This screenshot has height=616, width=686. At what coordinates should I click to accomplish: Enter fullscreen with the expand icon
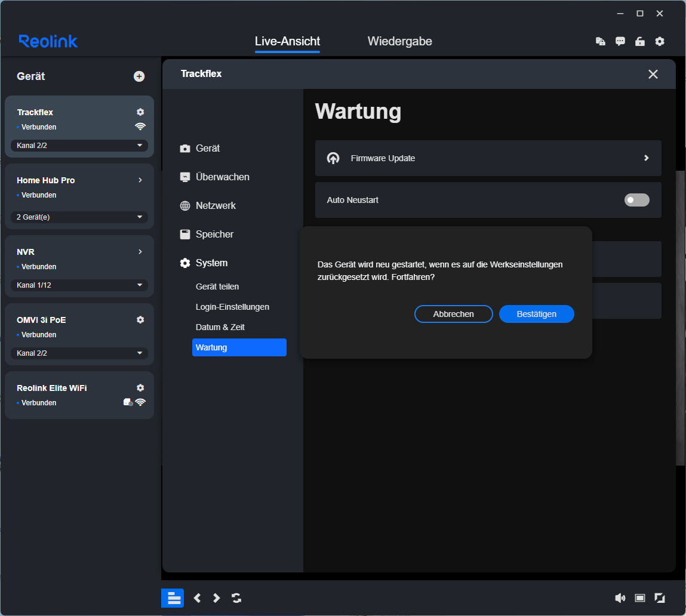coord(659,598)
